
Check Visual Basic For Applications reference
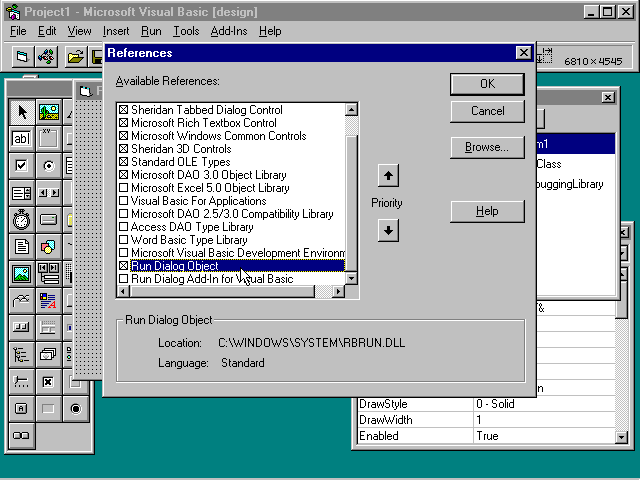pos(124,201)
